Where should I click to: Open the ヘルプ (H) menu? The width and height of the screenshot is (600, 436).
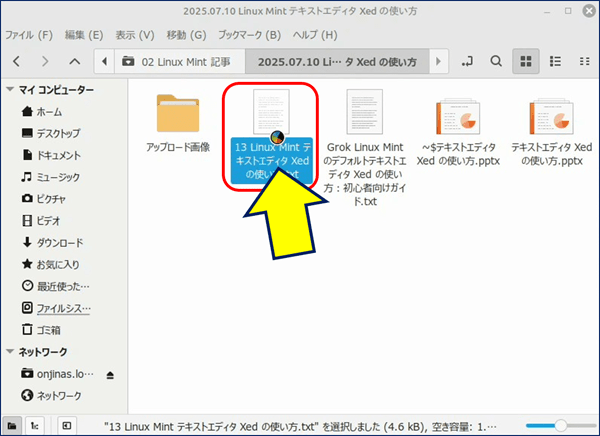tap(315, 35)
